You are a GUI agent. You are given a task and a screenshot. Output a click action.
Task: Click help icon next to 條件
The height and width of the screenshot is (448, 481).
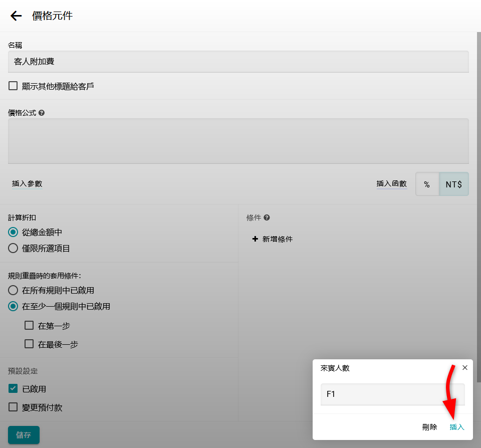click(x=267, y=218)
